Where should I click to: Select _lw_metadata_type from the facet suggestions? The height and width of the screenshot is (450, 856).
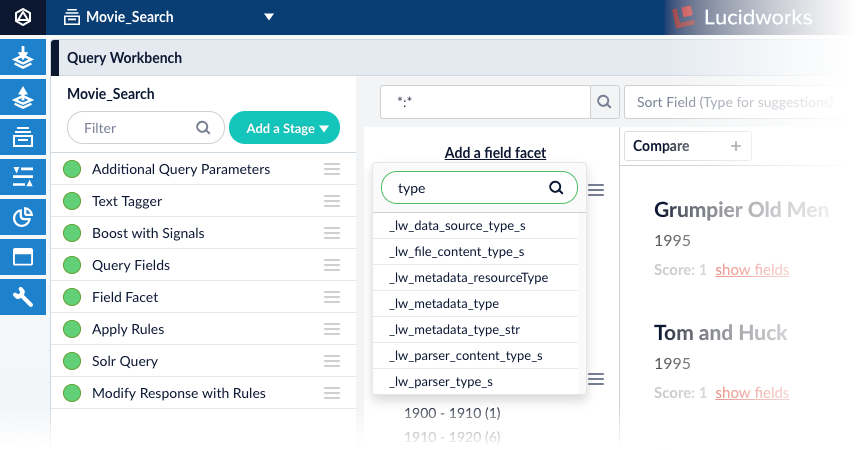pyautogui.click(x=443, y=304)
